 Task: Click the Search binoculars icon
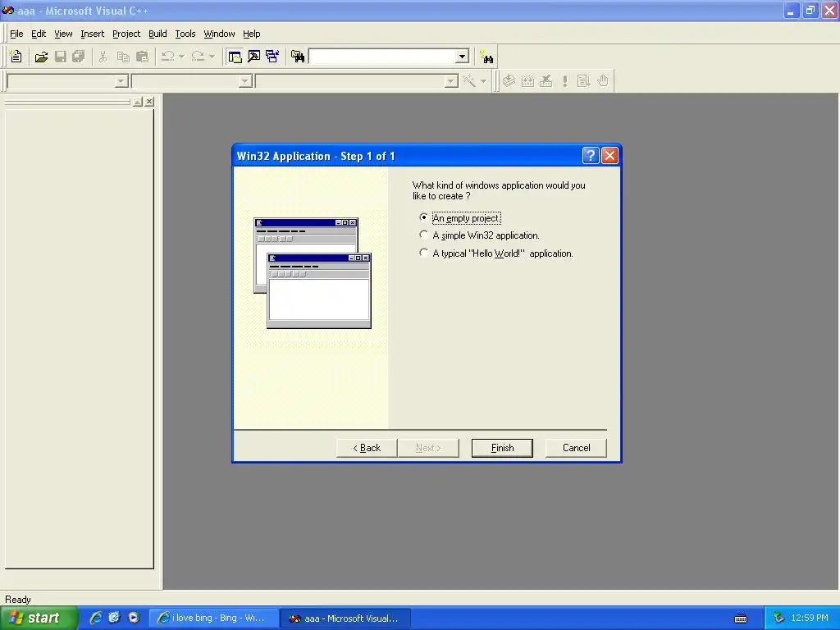487,57
